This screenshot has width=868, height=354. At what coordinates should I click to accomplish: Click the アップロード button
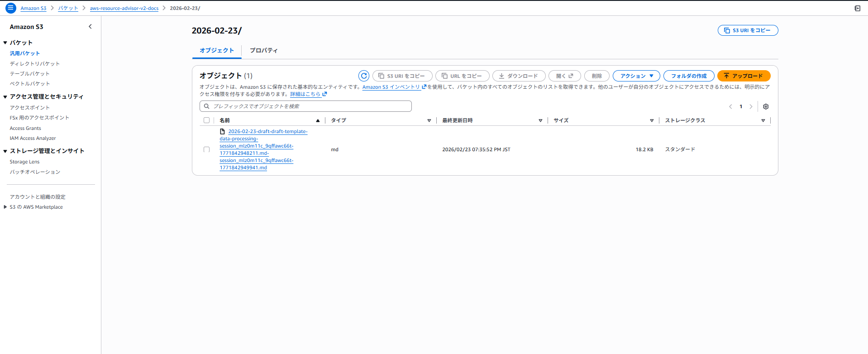[x=744, y=76]
